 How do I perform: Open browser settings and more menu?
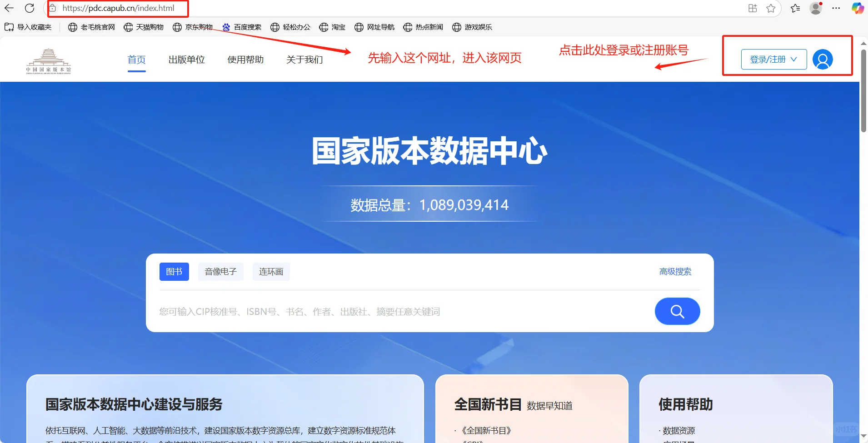(x=836, y=8)
